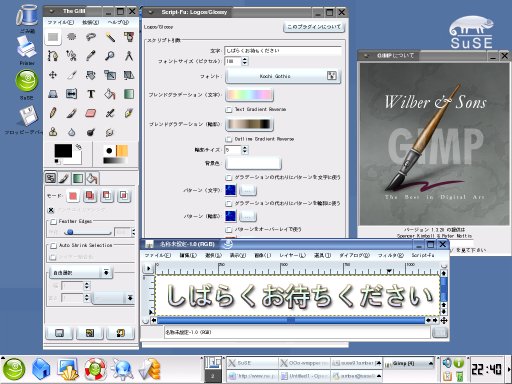Toggle the antialiasing checkbox in tool options
Viewport: 512px width, 384px height.
click(x=51, y=210)
